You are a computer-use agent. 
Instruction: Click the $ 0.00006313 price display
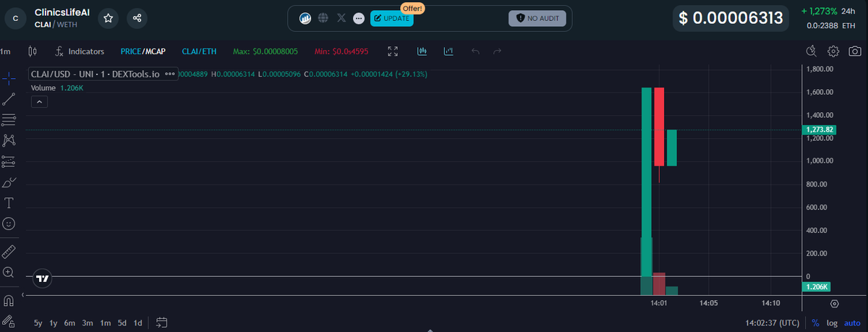pyautogui.click(x=731, y=18)
